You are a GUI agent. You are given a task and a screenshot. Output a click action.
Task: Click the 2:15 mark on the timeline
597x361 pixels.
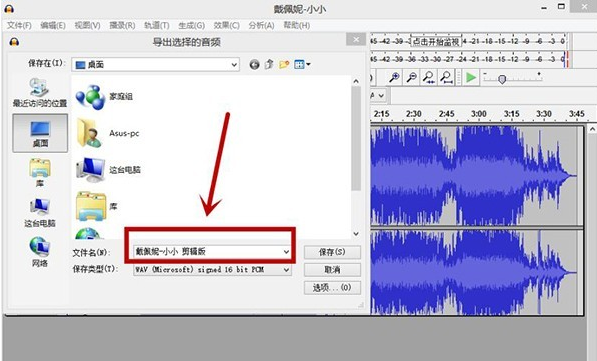pos(382,114)
